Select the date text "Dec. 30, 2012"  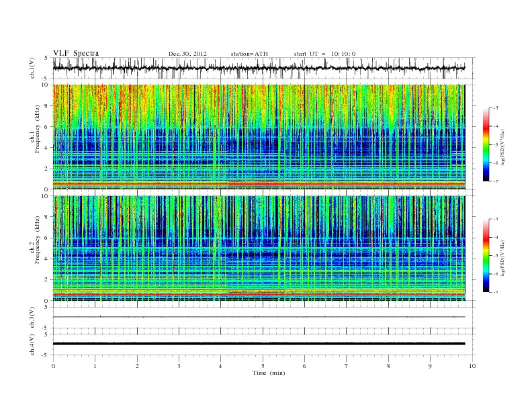click(x=187, y=54)
